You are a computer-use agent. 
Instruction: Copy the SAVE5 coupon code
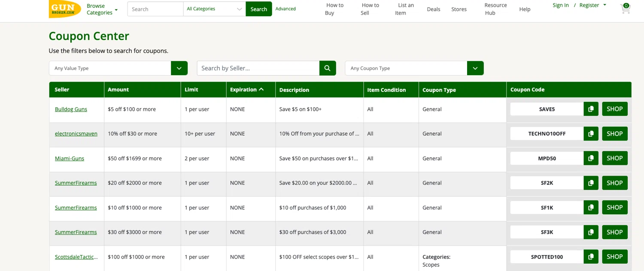(x=591, y=109)
